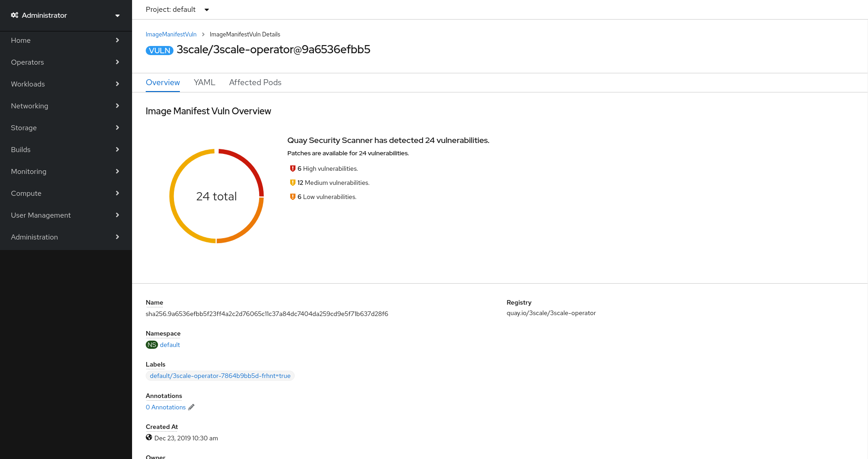Expand the User Management navigation section
Viewport: 868px width, 459px height.
(x=66, y=215)
